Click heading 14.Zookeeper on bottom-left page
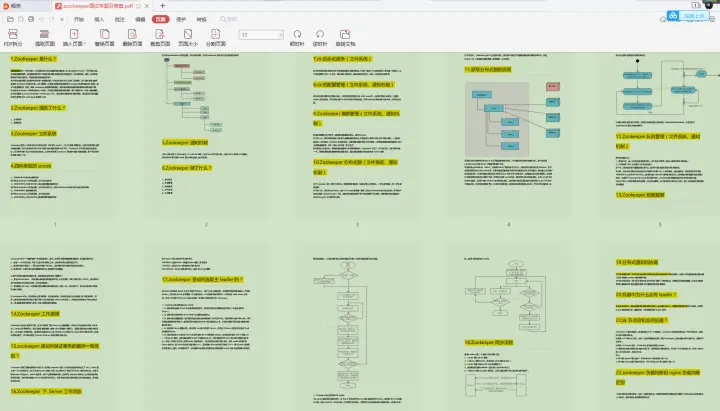The height and width of the screenshot is (411, 720). (35, 314)
